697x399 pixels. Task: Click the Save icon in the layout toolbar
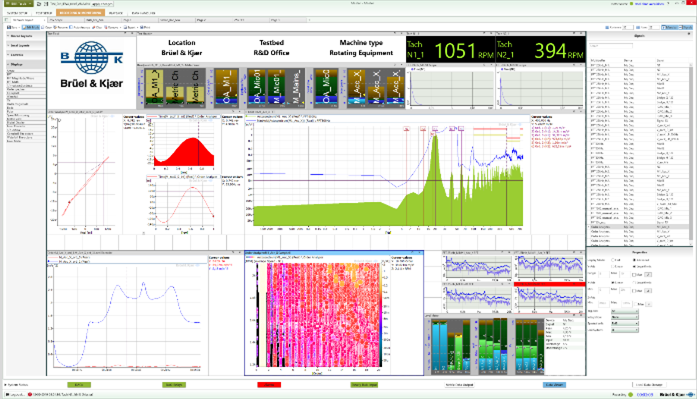tap(8, 27)
